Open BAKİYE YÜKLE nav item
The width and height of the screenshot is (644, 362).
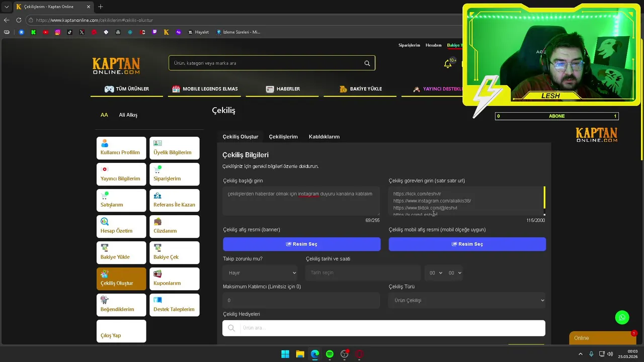360,89
